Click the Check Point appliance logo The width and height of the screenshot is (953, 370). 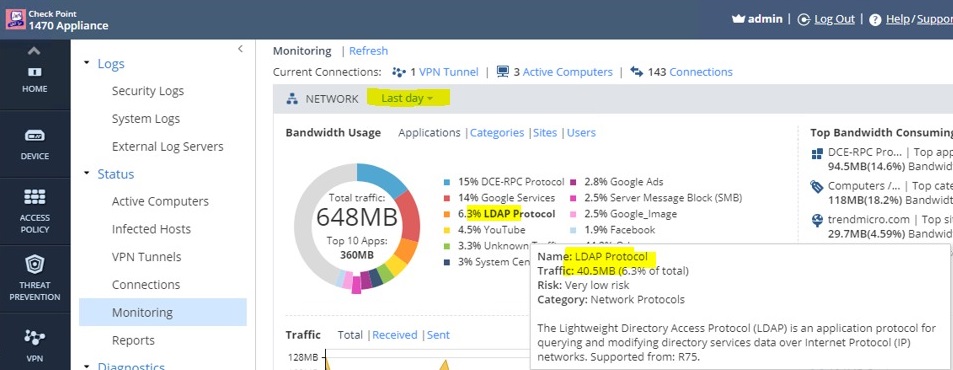click(x=15, y=19)
